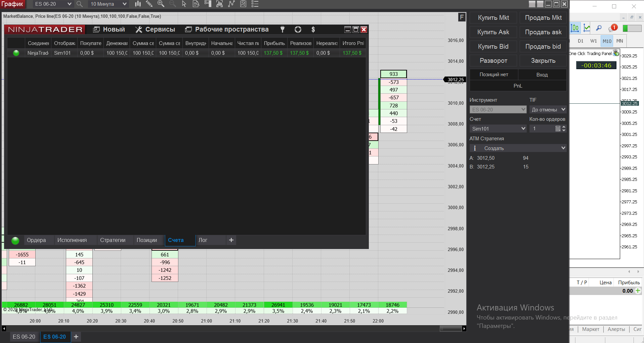Click the Купить Bid button
The image size is (644, 343).
point(493,47)
